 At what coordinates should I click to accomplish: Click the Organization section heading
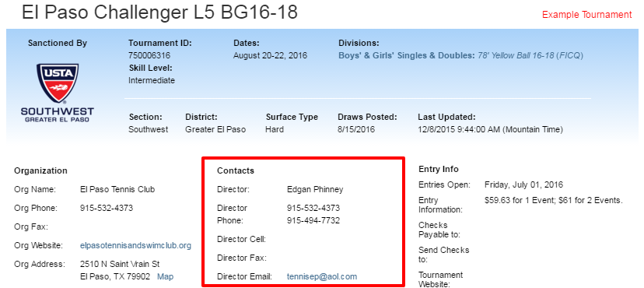pos(40,170)
